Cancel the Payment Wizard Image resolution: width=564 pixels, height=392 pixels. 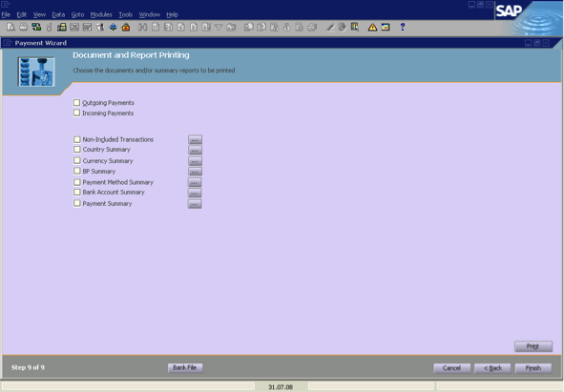pos(451,368)
